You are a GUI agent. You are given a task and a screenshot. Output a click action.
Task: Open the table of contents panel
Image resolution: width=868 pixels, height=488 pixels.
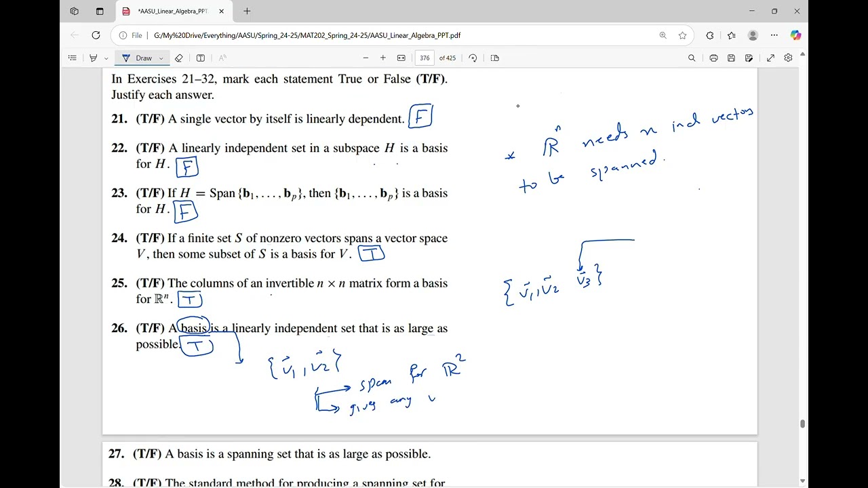[x=73, y=58]
